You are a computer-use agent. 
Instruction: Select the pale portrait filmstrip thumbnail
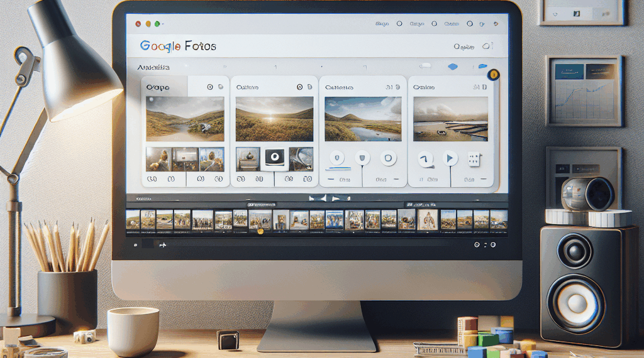[428, 220]
